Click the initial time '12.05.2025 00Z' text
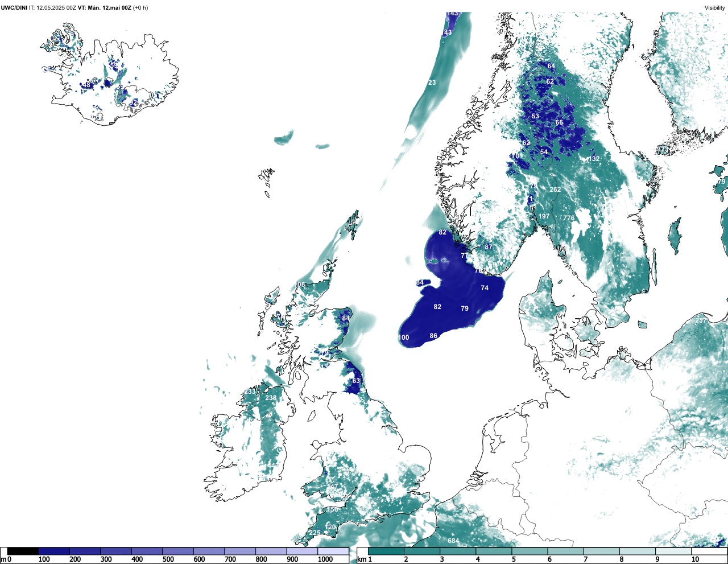The image size is (728, 564). (56, 8)
